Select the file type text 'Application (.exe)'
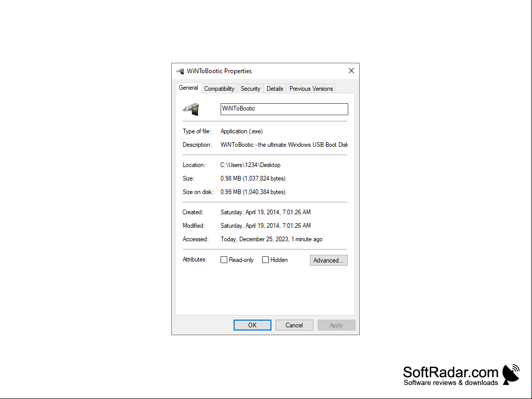 (241, 131)
